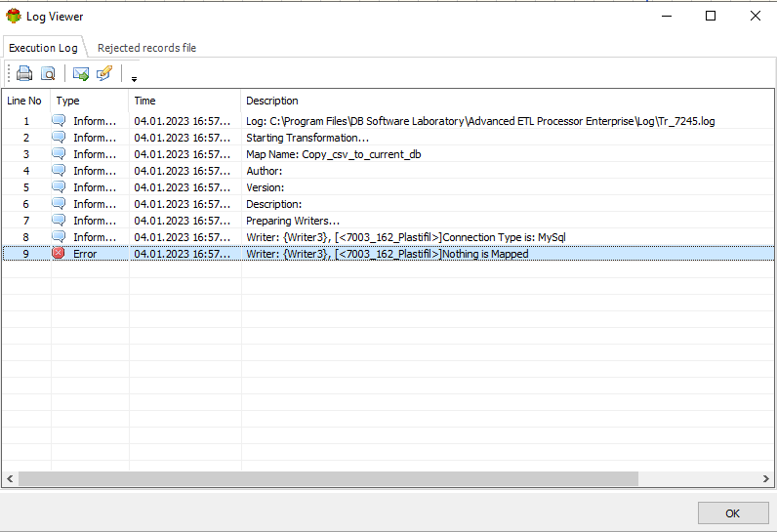Viewport: 777px width, 532px height.
Task: Click information bubble icon in row 6
Action: pos(59,204)
